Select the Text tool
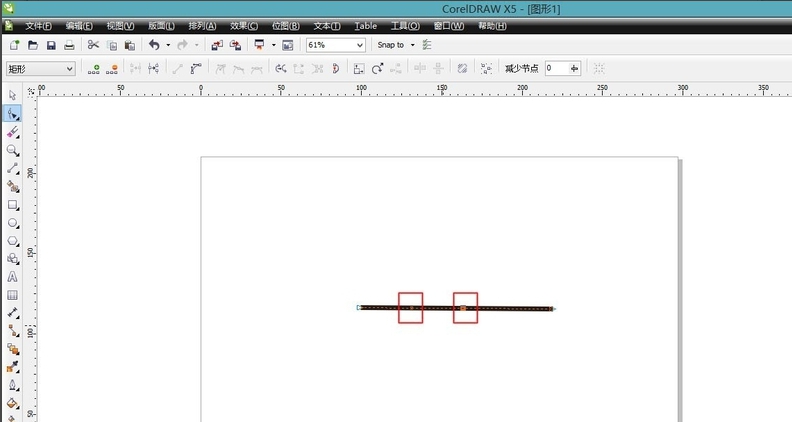The image size is (792, 422). tap(13, 277)
